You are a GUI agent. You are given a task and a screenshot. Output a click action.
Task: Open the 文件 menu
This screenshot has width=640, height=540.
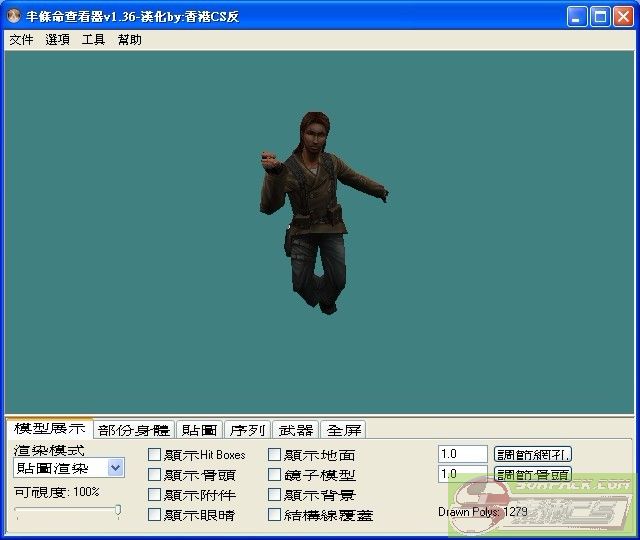[21, 40]
